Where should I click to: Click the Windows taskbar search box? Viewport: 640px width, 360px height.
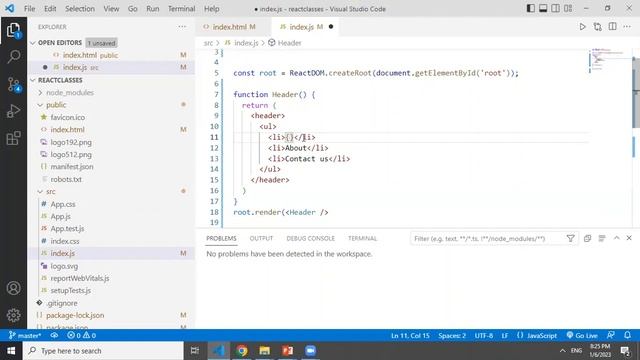point(103,351)
